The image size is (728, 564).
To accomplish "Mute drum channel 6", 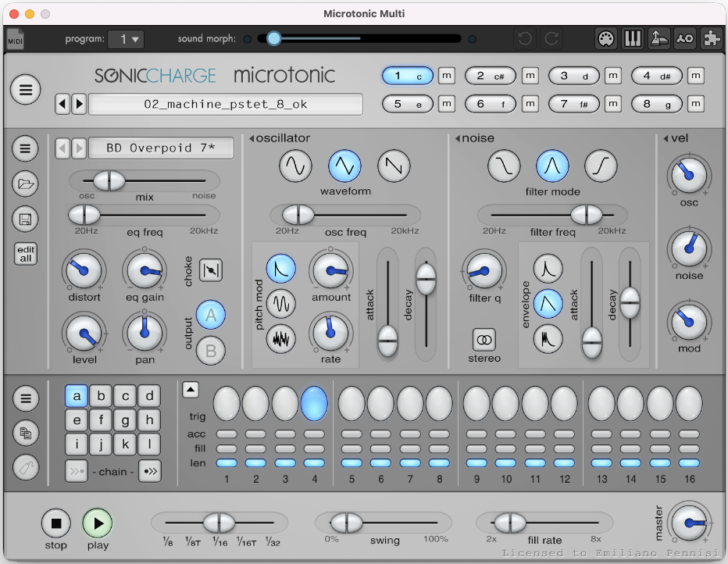I will [x=530, y=104].
